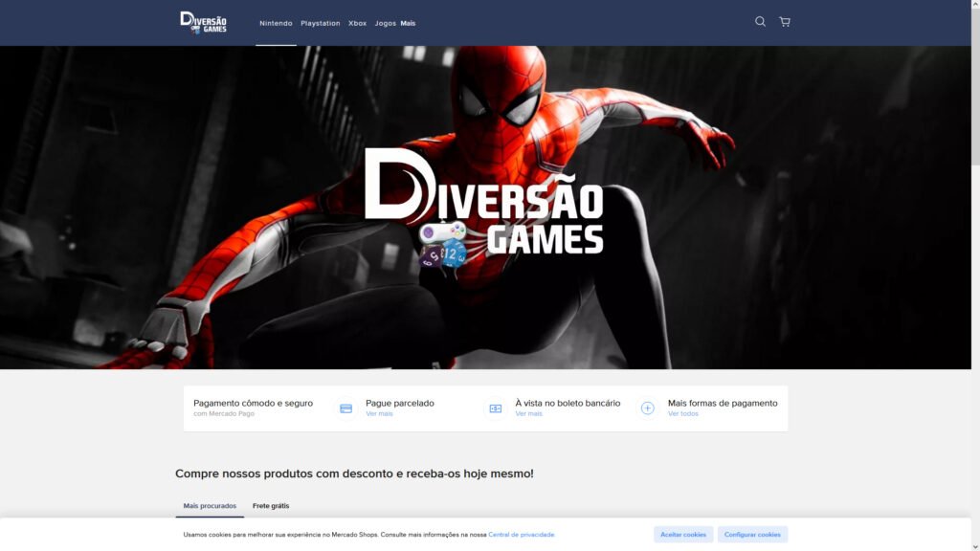This screenshot has height=551, width=980.
Task: Open the Jogos menu item
Action: tap(385, 23)
